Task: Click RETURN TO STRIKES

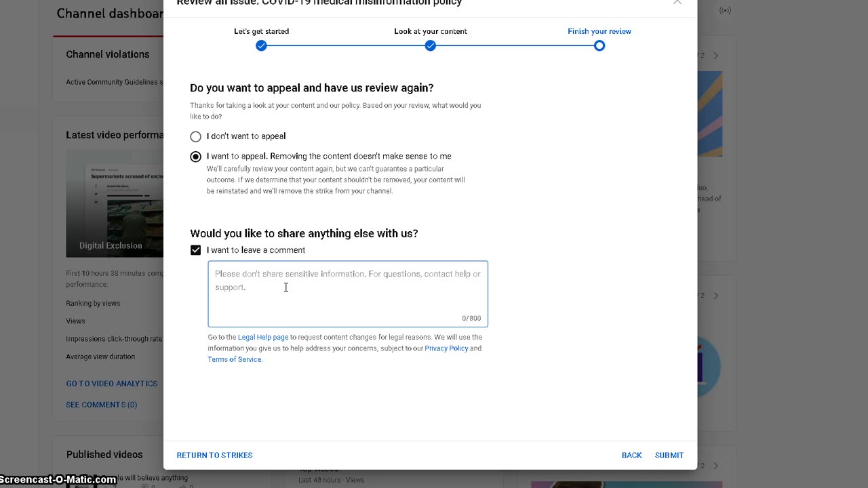Action: [214, 455]
